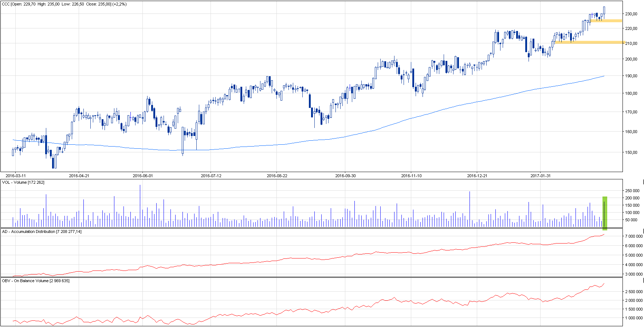Click the 150,00 price axis label
The image size is (644, 327).
(631, 152)
